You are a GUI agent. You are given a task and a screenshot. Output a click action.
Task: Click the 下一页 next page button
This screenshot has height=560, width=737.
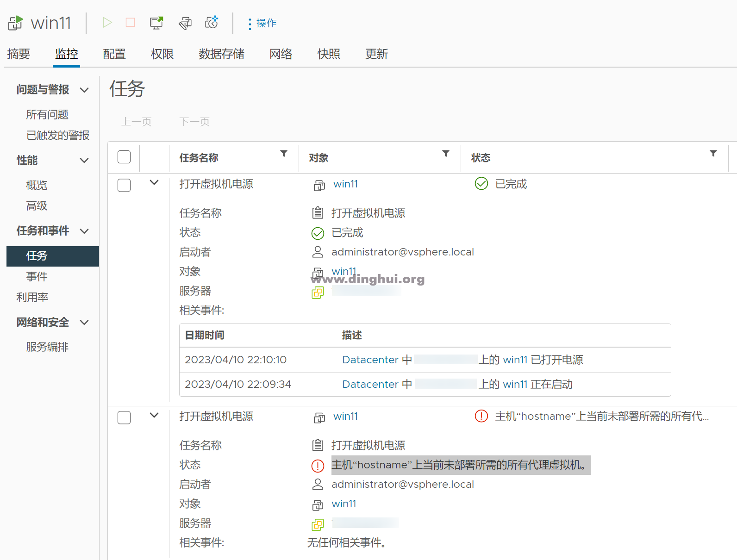click(194, 122)
